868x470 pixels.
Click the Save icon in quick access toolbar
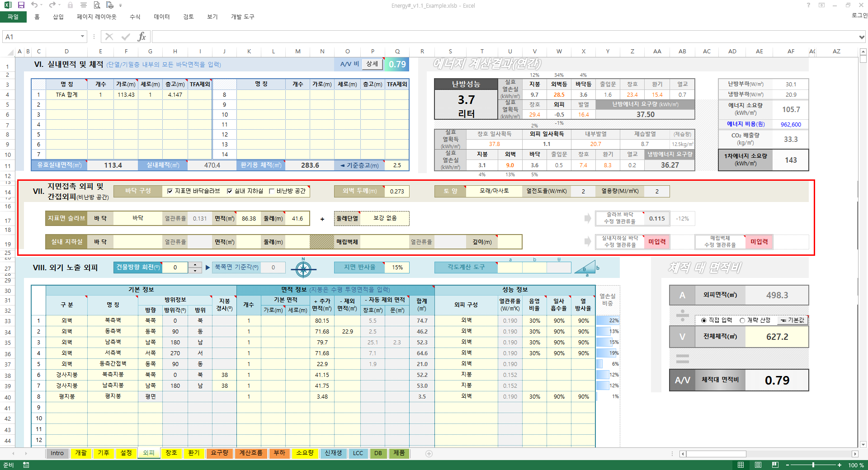click(21, 5)
